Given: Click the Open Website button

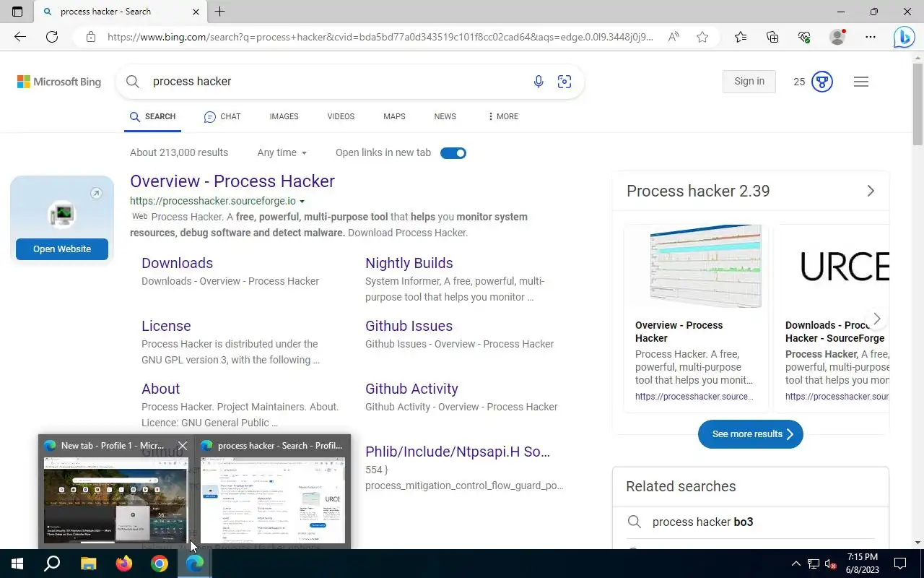Looking at the screenshot, I should (62, 249).
